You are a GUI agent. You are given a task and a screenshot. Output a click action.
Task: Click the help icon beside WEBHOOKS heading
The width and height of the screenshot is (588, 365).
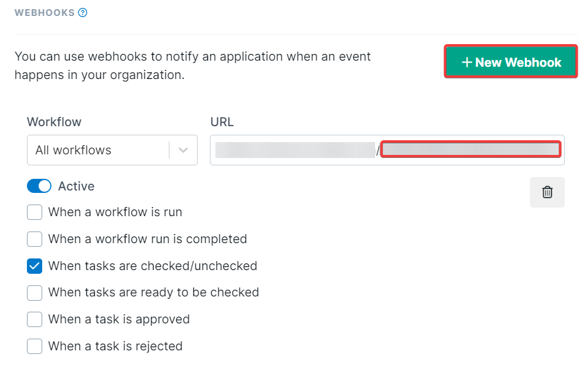pyautogui.click(x=83, y=12)
